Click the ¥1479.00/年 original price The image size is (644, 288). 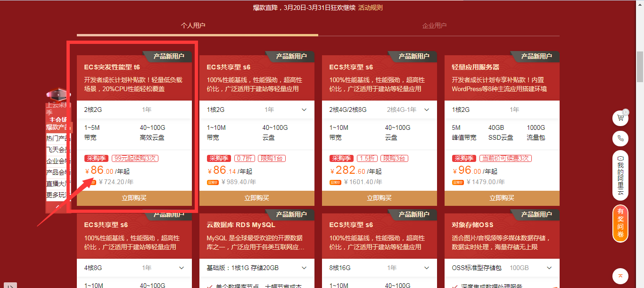coord(486,182)
